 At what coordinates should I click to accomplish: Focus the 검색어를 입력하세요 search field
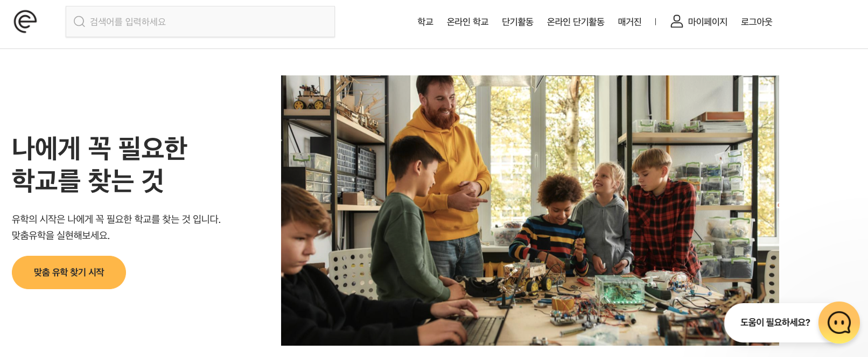200,22
